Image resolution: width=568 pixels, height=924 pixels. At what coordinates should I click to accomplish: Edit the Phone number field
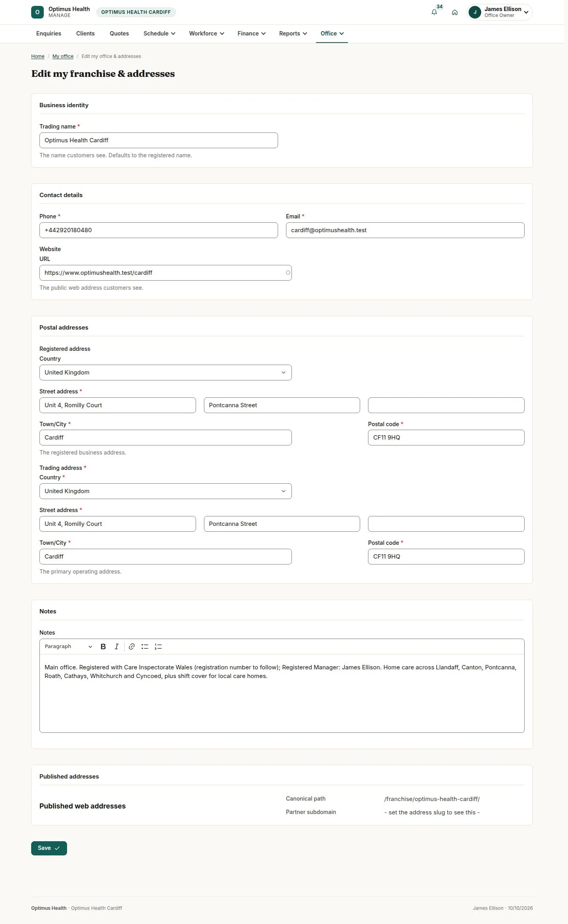(x=159, y=230)
